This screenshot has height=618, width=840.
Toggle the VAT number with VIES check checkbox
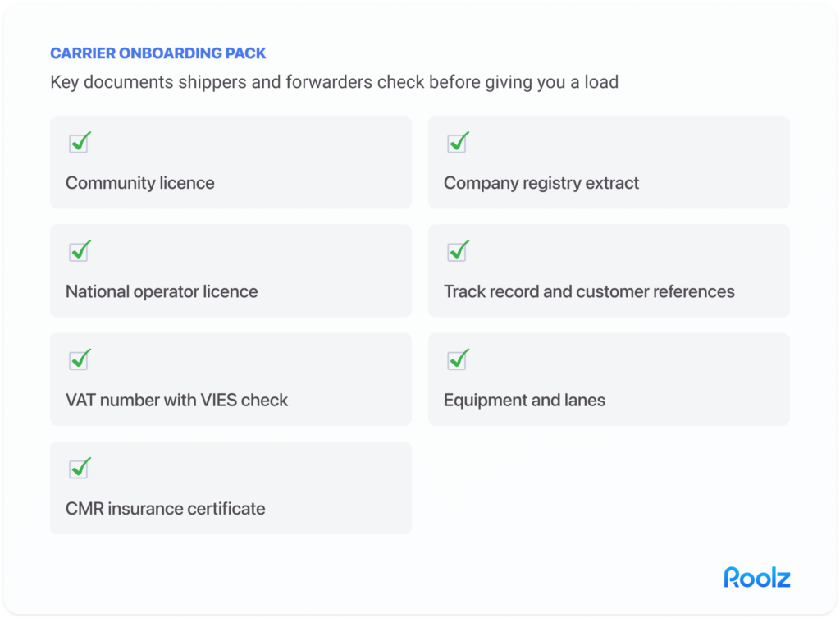coord(80,359)
